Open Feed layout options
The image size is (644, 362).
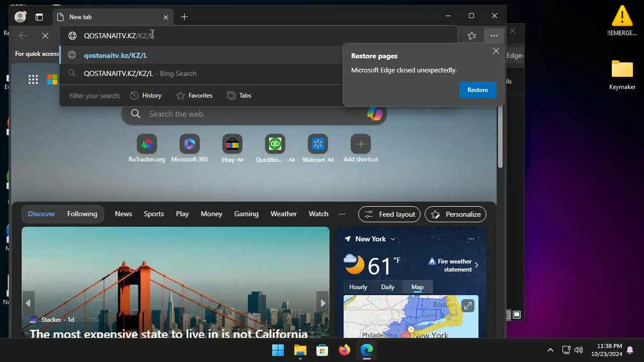pyautogui.click(x=390, y=214)
